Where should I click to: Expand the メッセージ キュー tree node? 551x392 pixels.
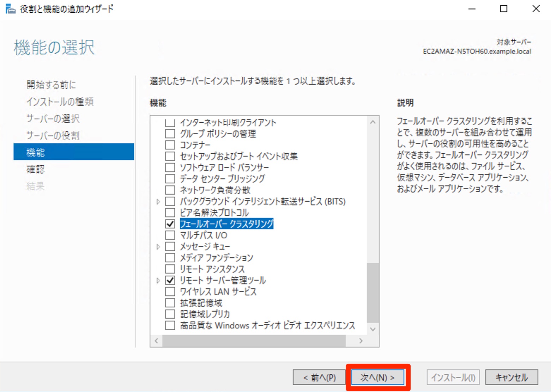[158, 247]
